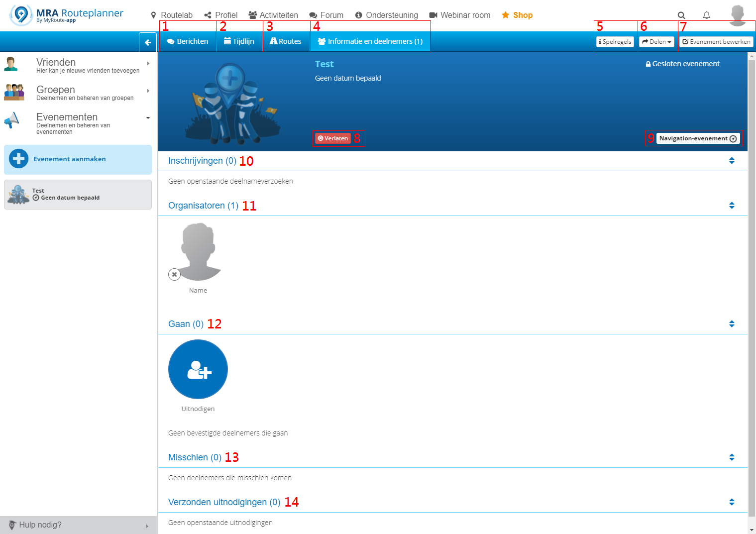Remove organizer with the X icon
Viewport: 756px width, 534px height.
(174, 274)
